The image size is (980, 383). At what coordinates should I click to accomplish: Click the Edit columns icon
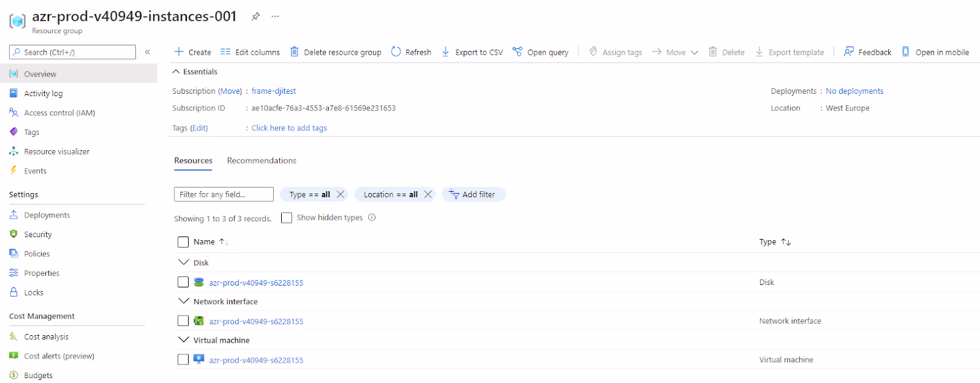pyautogui.click(x=225, y=51)
